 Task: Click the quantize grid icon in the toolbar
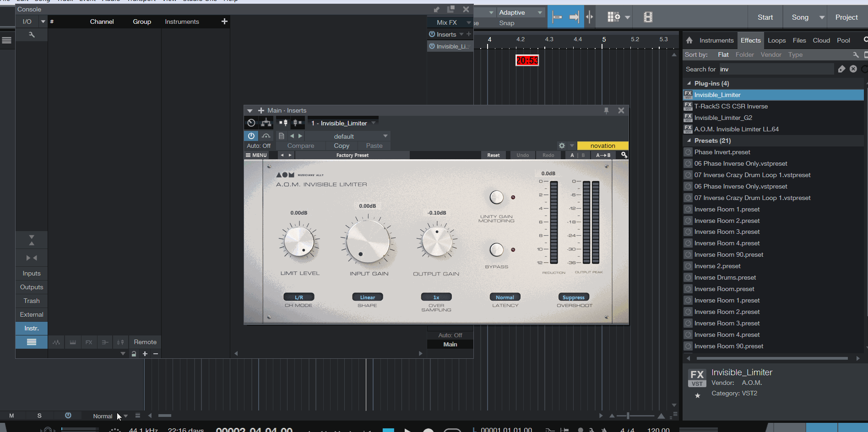click(x=613, y=17)
